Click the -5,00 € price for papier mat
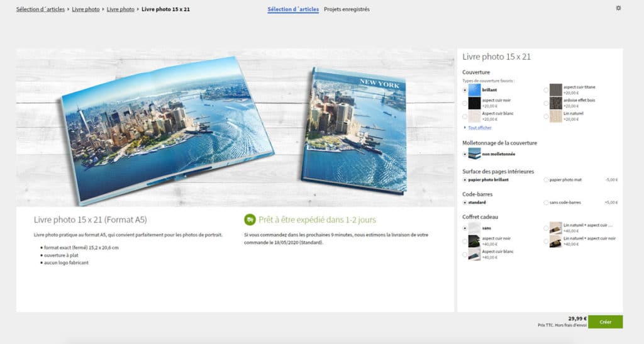This screenshot has width=644, height=344. point(611,180)
